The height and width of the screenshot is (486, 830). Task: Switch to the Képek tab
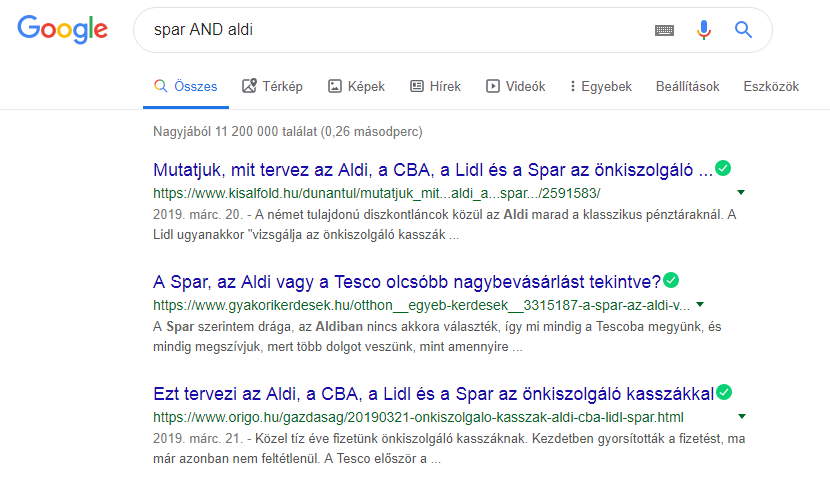pyautogui.click(x=356, y=86)
